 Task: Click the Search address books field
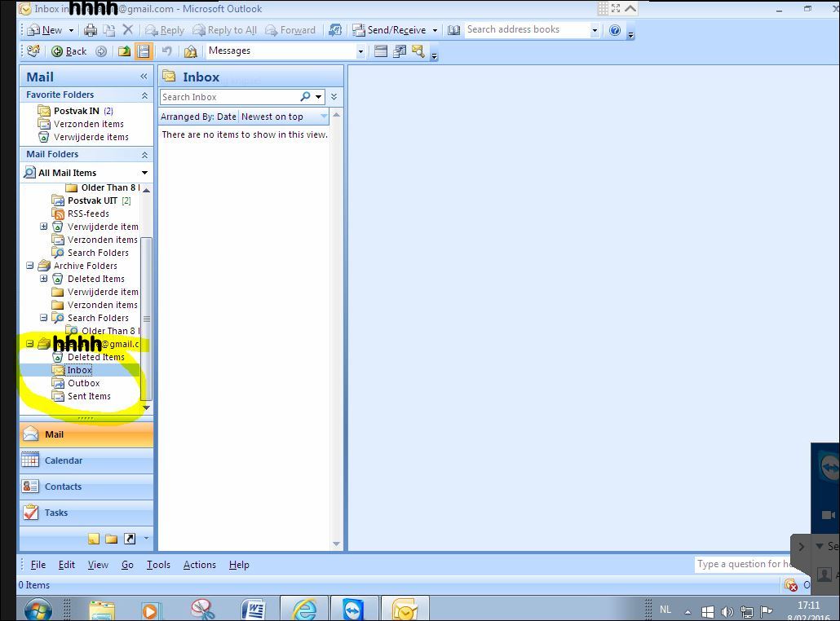527,30
